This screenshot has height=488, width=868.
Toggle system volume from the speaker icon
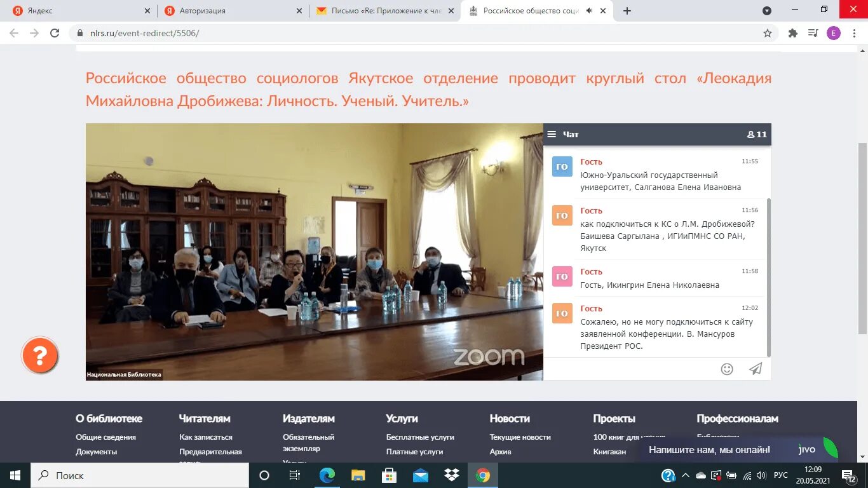[x=760, y=475]
